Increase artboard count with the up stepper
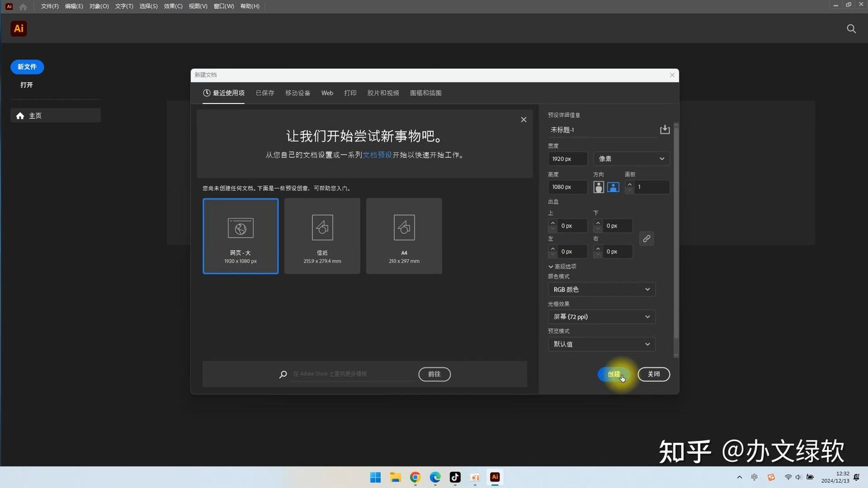This screenshot has height=488, width=868. coord(629,184)
